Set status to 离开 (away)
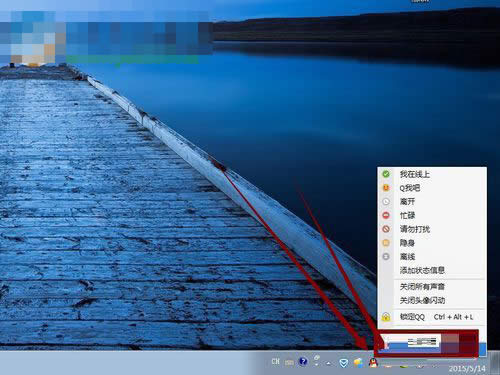 point(431,202)
